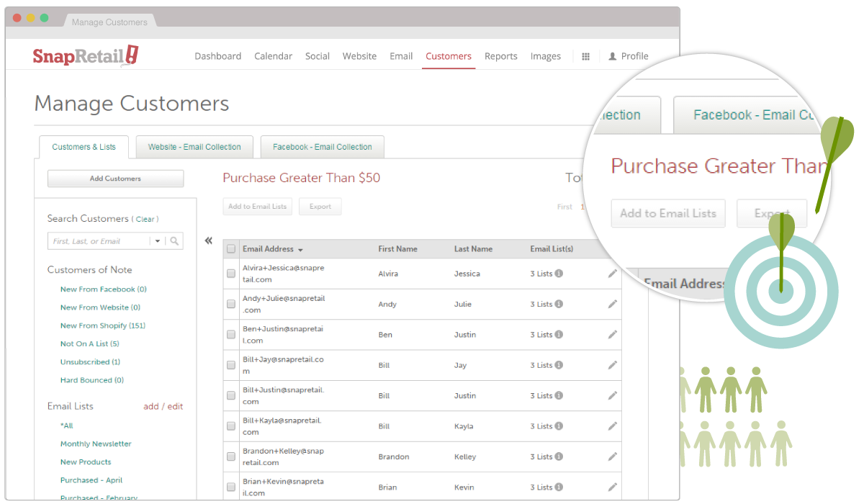
Task: Check the Bill+Jay row checkbox
Action: [x=231, y=365]
